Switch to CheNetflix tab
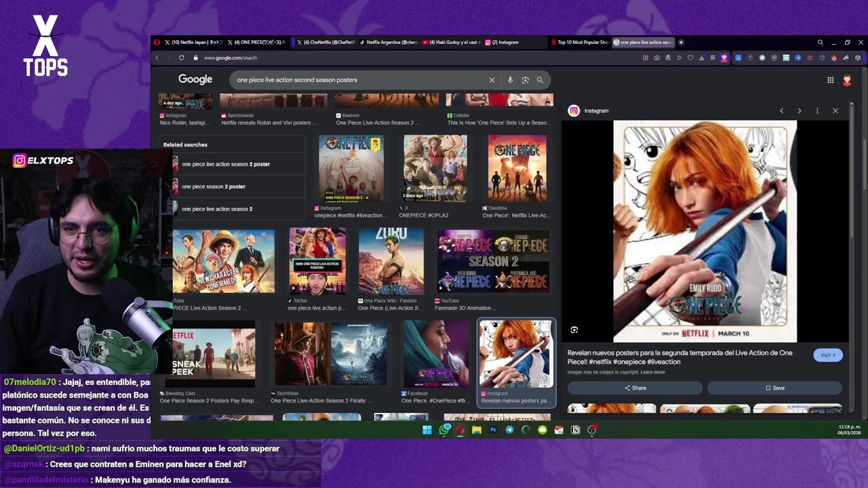This screenshot has width=868, height=488. click(325, 42)
